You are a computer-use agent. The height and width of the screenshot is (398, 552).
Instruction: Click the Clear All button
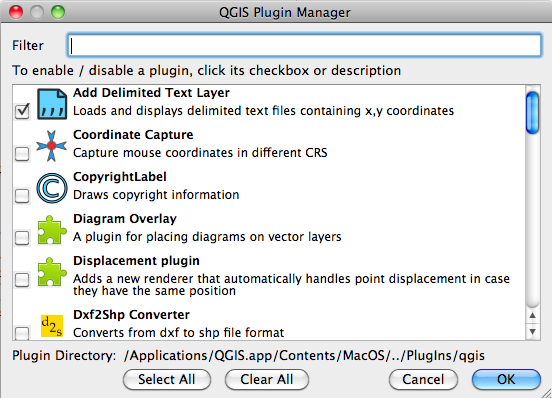[x=267, y=379]
